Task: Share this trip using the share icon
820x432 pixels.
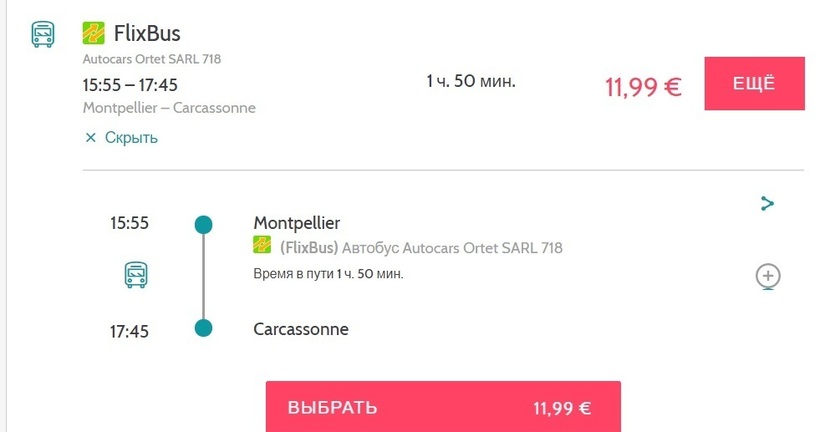Action: (x=767, y=203)
